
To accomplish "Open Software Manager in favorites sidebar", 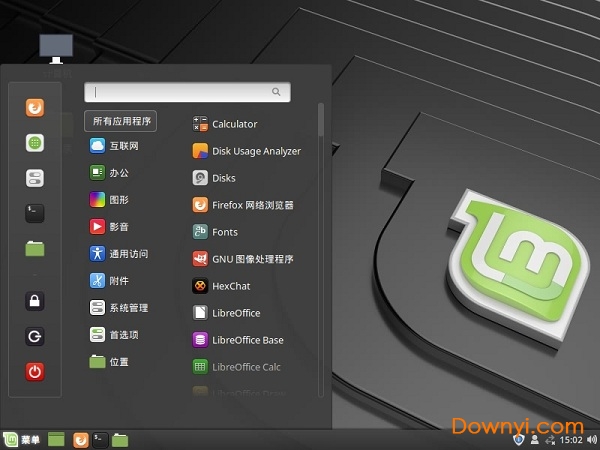I will click(x=35, y=143).
